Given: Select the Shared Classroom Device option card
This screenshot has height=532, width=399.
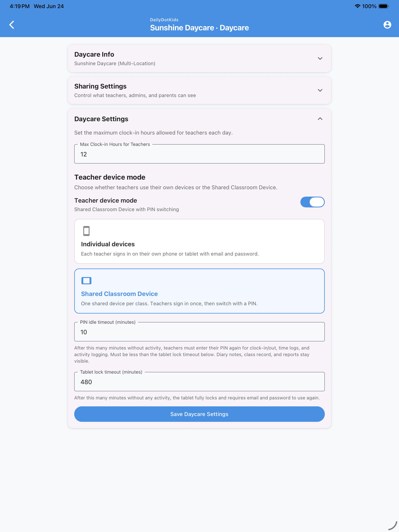Looking at the screenshot, I should click(x=199, y=291).
